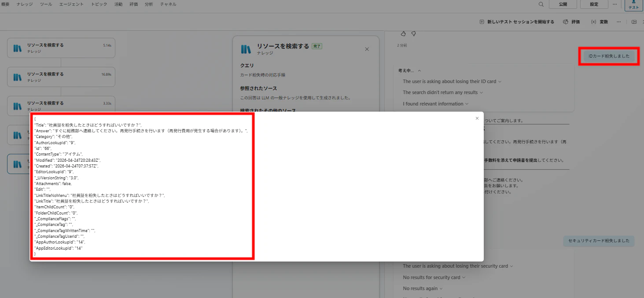
Task: Expand 'The user is asking about losing their ID card'
Action: pyautogui.click(x=452, y=81)
